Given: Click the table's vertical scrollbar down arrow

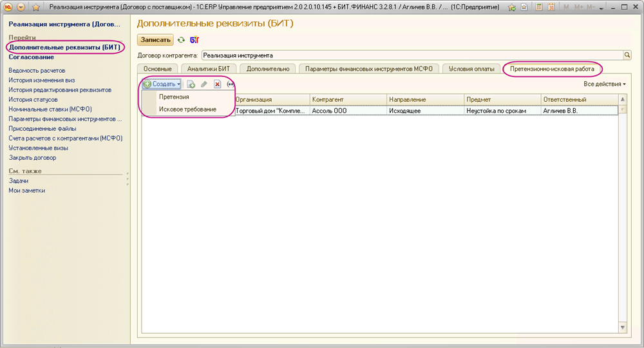Looking at the screenshot, I should point(622,328).
